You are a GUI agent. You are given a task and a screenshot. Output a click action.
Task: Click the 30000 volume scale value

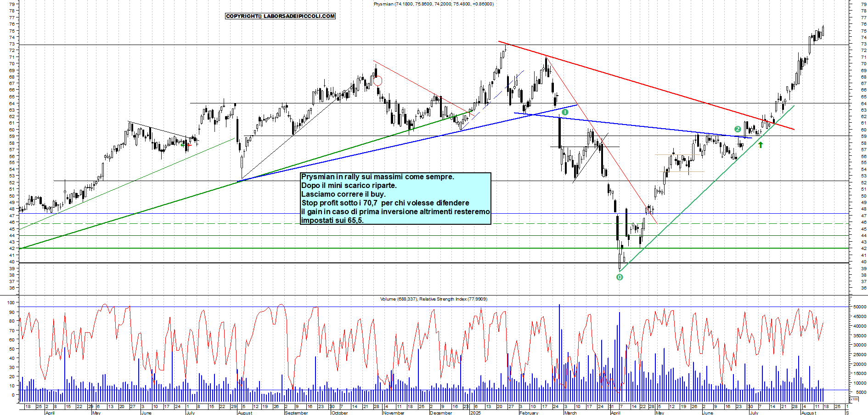860,345
